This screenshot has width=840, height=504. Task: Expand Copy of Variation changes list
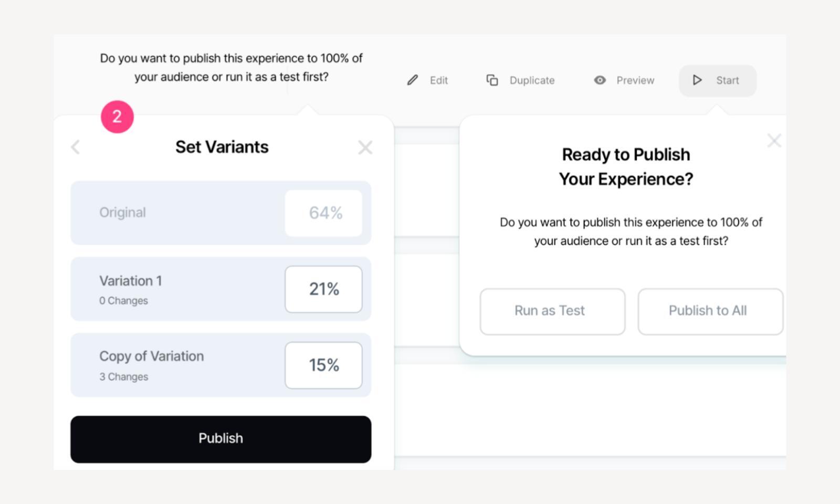coord(124,376)
